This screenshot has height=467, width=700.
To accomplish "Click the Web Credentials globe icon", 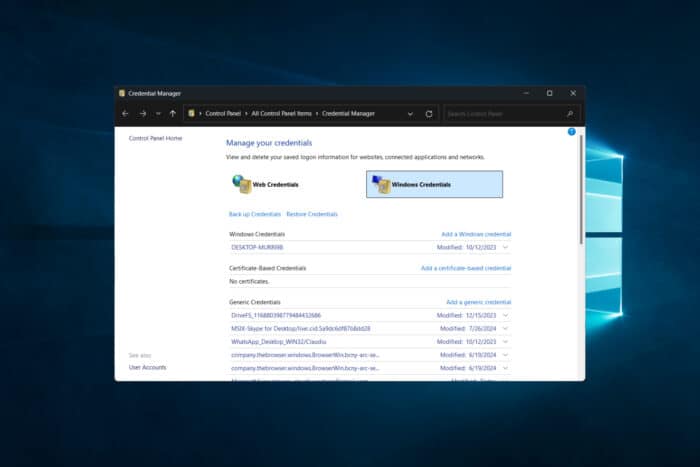I will click(x=241, y=184).
